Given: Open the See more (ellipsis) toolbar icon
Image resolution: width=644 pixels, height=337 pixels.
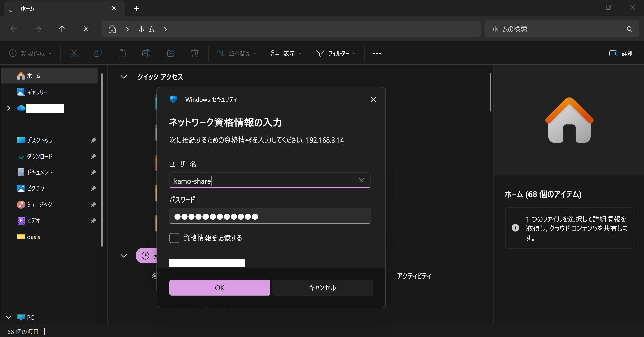Looking at the screenshot, I should click(x=377, y=53).
